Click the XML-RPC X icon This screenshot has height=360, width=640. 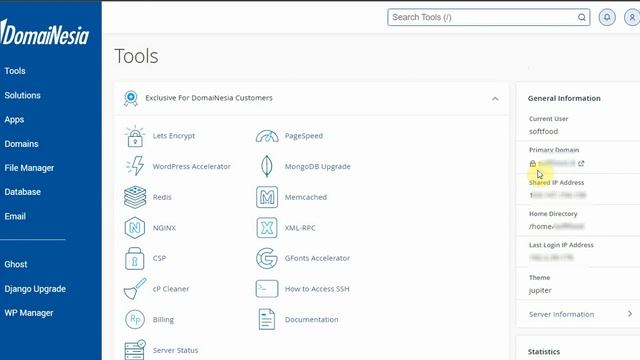click(267, 228)
